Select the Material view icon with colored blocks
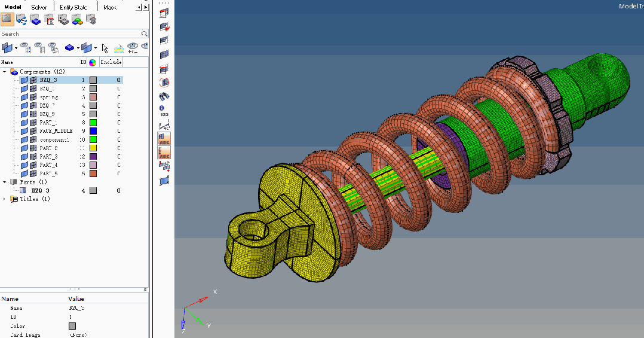The width and height of the screenshot is (644, 338). [x=77, y=19]
